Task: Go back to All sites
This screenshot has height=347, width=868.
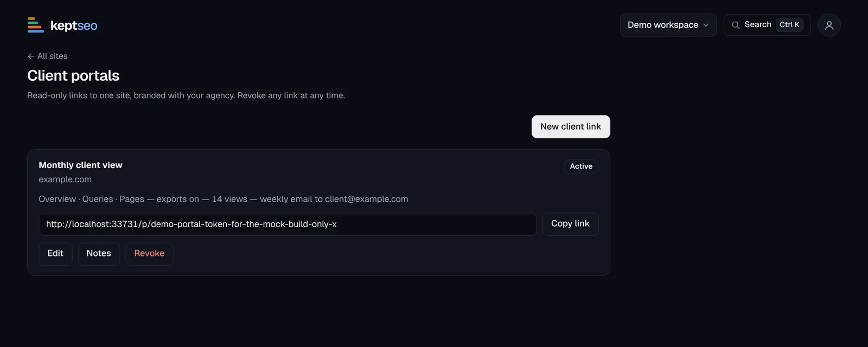Action: coord(48,56)
